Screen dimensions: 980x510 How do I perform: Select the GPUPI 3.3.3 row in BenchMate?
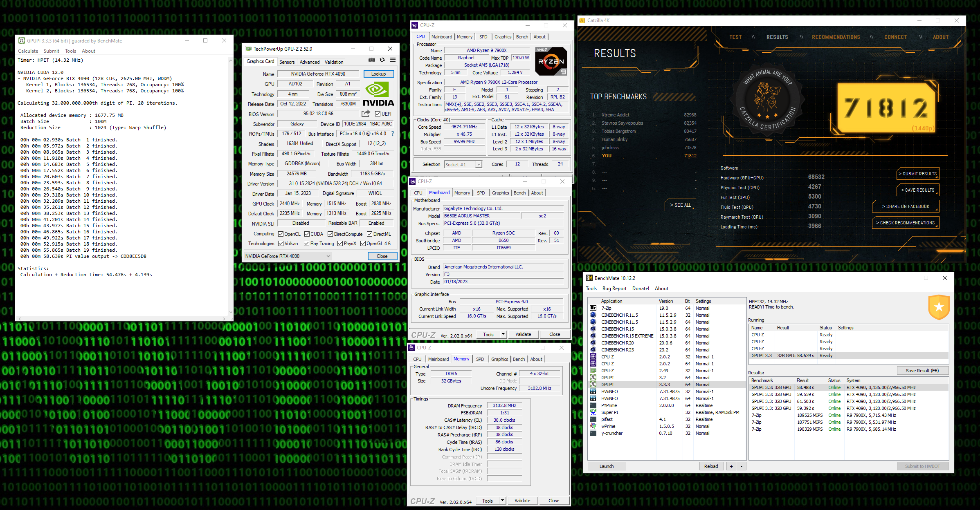click(667, 385)
